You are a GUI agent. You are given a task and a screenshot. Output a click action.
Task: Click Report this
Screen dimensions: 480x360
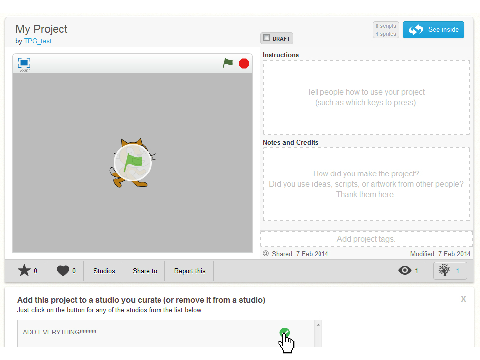click(190, 271)
